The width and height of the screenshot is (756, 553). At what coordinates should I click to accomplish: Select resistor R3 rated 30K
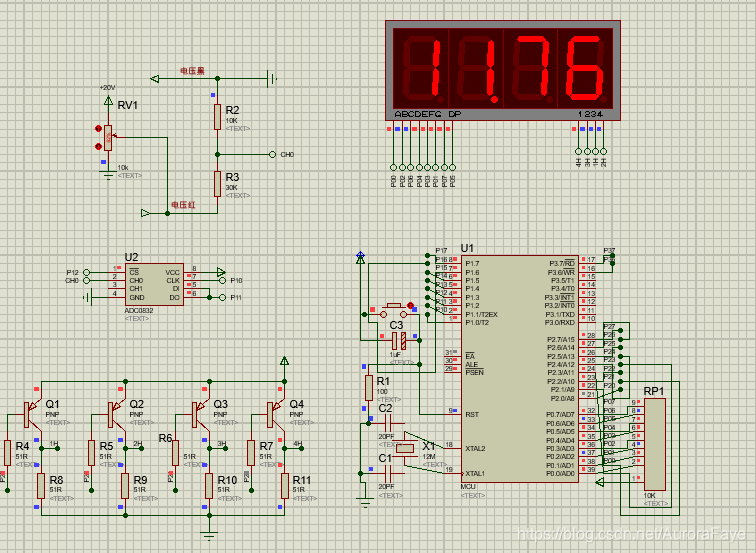[x=217, y=184]
